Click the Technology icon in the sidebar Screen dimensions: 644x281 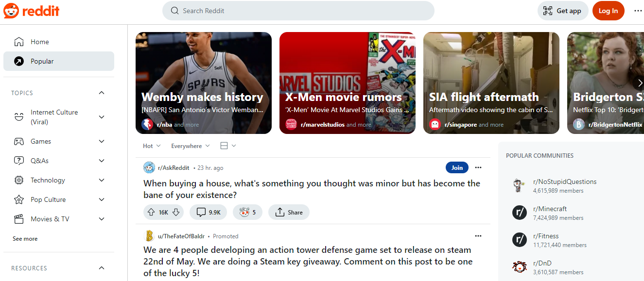[x=18, y=180]
